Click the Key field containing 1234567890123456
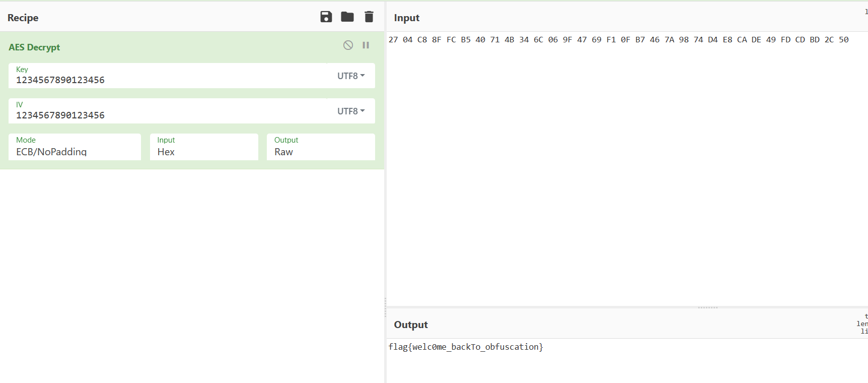Image resolution: width=868 pixels, height=383 pixels. [169, 76]
